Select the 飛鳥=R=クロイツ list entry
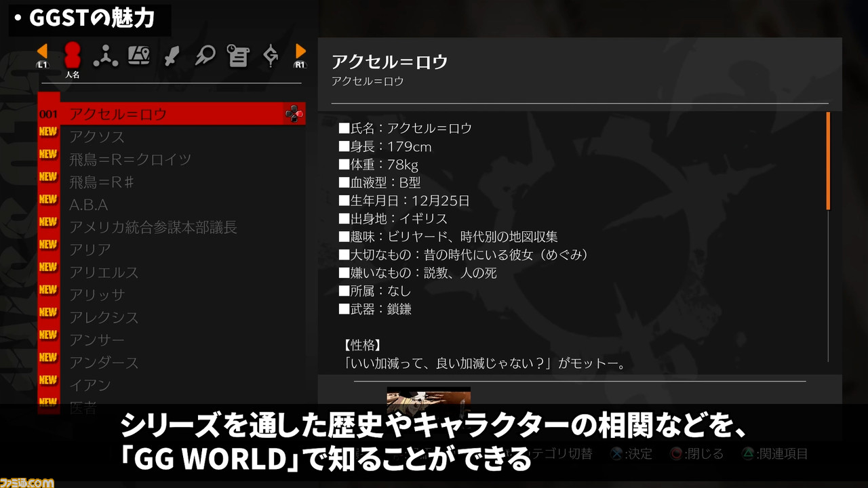The width and height of the screenshot is (868, 488). pyautogui.click(x=130, y=159)
